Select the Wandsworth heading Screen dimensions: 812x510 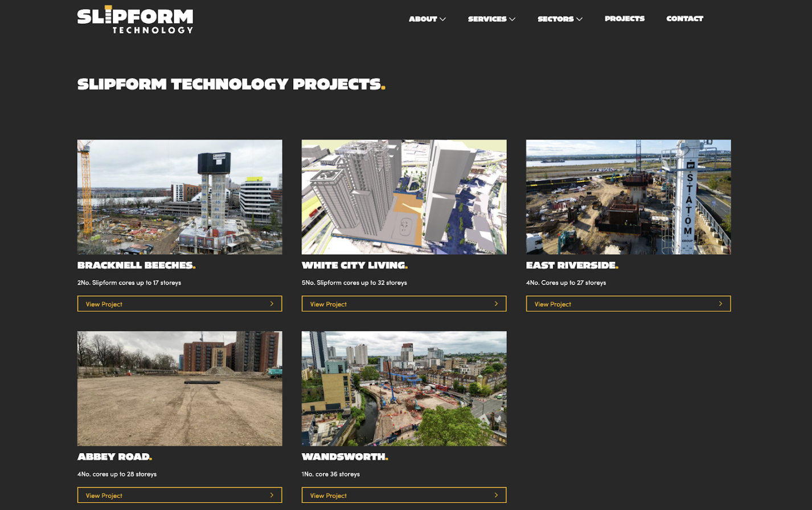(345, 456)
